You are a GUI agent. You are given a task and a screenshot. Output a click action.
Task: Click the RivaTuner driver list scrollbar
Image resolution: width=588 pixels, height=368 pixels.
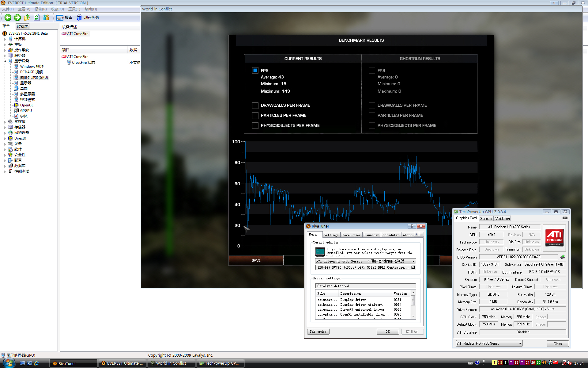(x=413, y=305)
